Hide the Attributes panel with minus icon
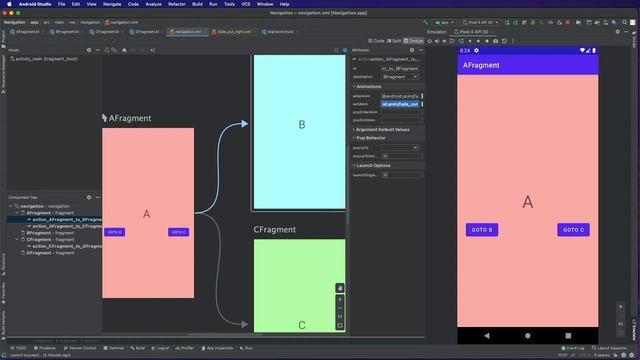Screen dimensions: 640x360 coord(421,50)
